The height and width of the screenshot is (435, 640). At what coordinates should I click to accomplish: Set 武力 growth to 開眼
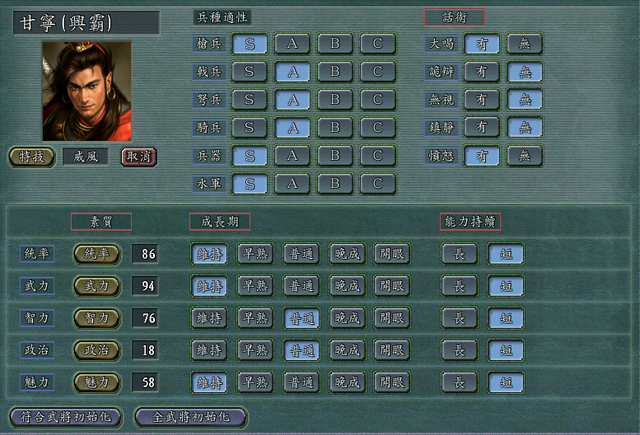[x=392, y=286]
